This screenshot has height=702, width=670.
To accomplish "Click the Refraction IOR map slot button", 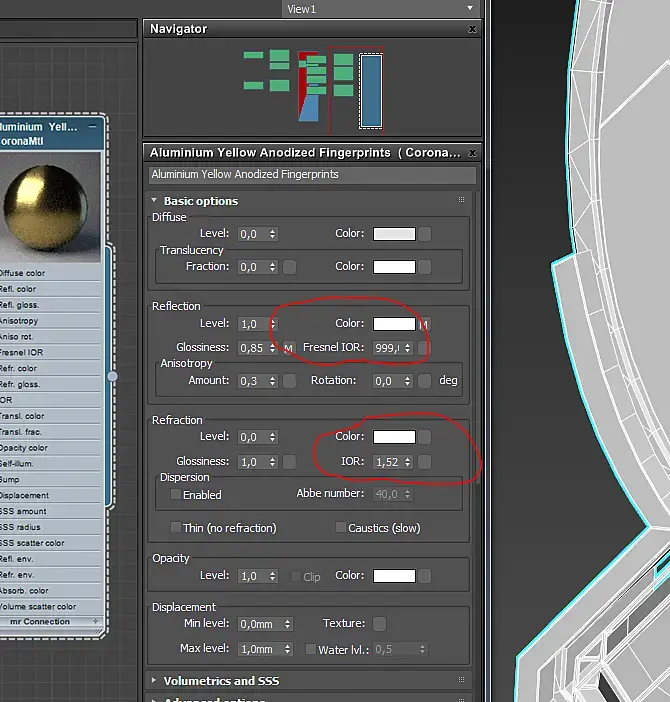I will 424,462.
